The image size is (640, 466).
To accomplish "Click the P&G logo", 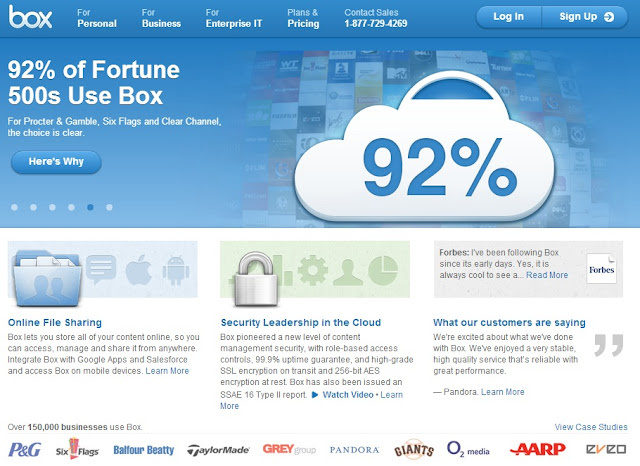I will pos(24,450).
